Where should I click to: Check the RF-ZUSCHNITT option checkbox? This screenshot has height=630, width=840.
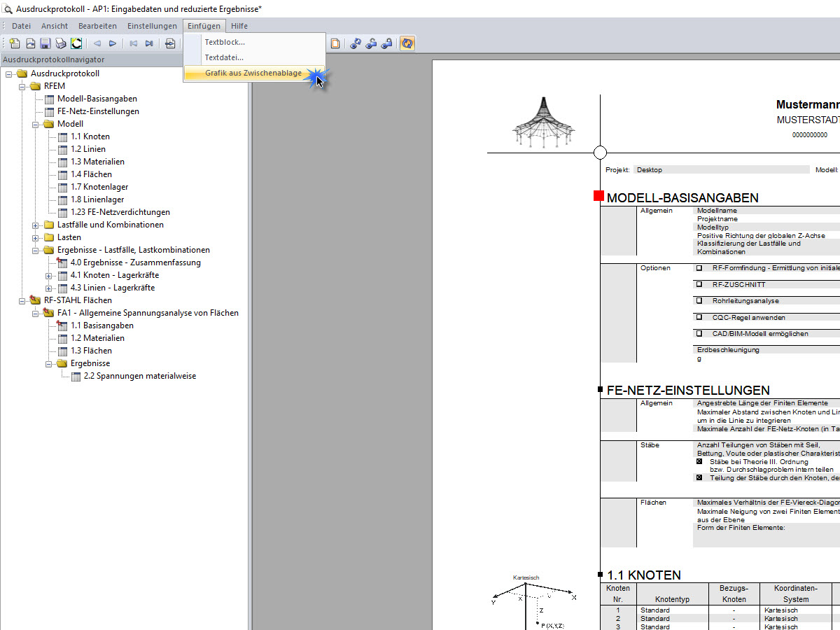point(698,284)
